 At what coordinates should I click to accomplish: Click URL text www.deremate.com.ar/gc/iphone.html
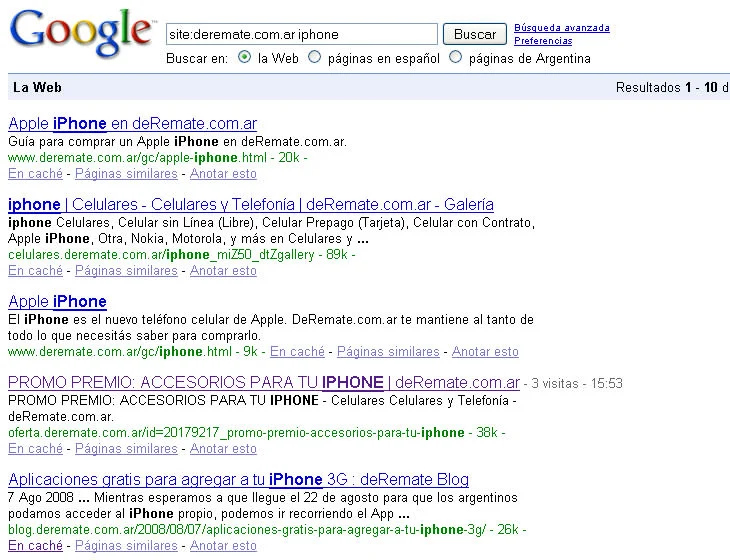point(120,351)
